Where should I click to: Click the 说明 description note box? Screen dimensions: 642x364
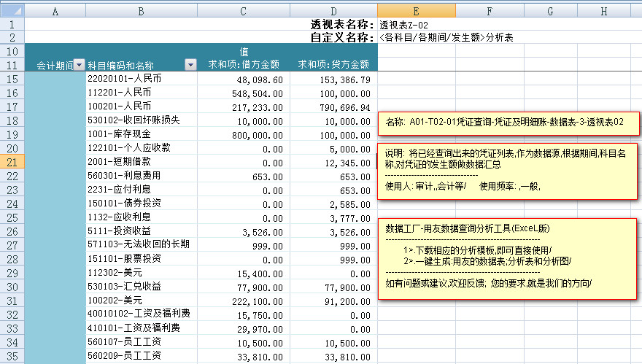(x=508, y=171)
